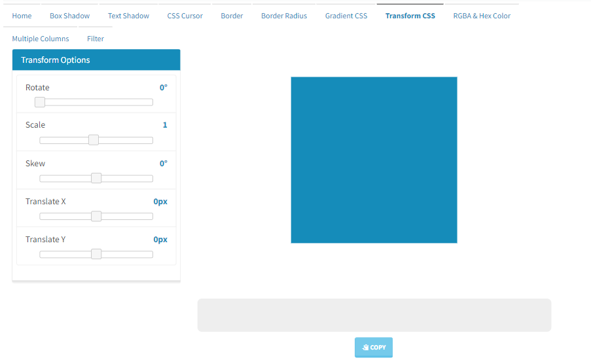Click the Translate Y slider handle
Screen dimensions: 591x364
click(x=96, y=254)
